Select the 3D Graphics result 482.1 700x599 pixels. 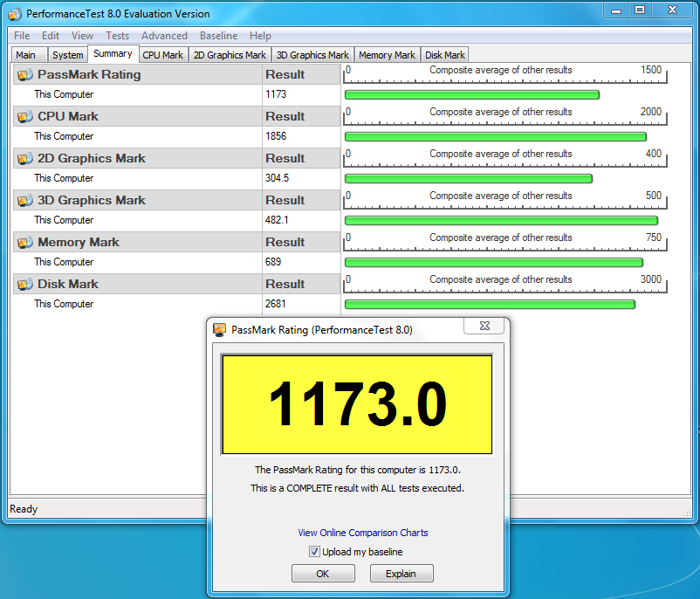pyautogui.click(x=277, y=220)
